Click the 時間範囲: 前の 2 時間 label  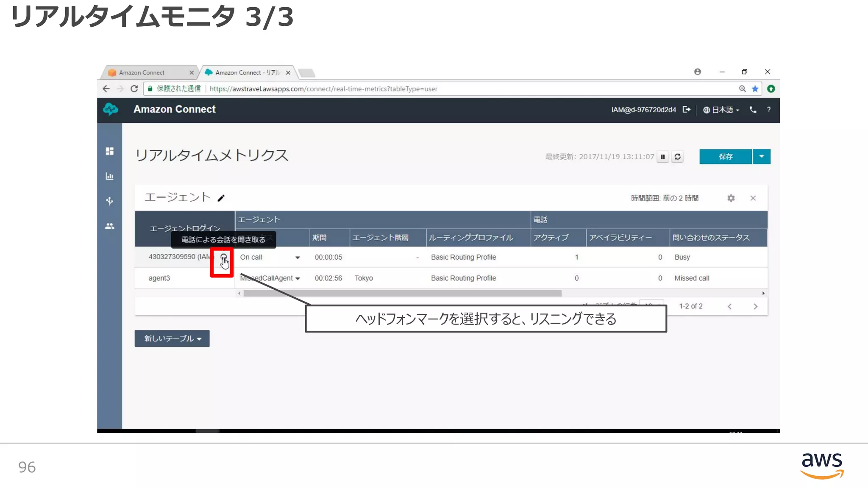coord(665,198)
